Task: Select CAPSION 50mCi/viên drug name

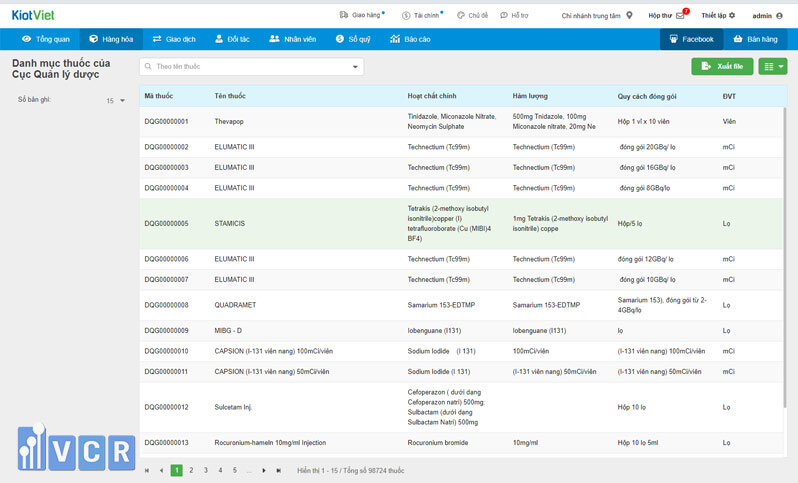Action: coord(272,372)
